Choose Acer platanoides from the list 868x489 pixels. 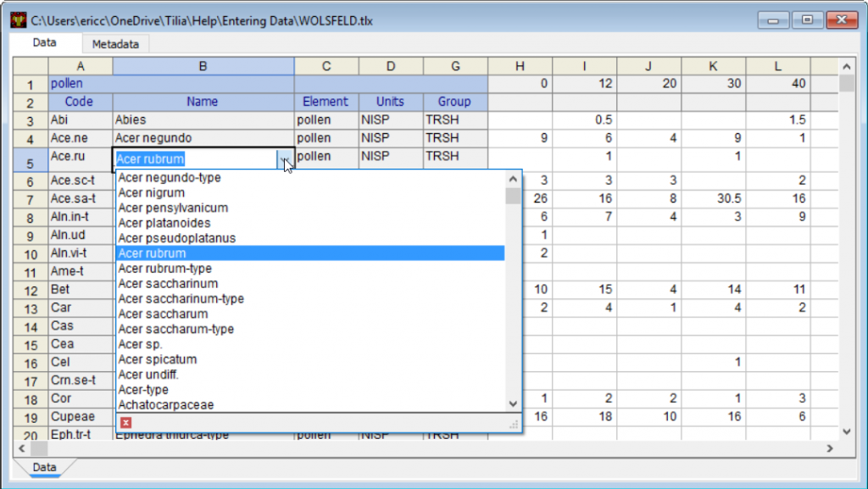(x=310, y=223)
